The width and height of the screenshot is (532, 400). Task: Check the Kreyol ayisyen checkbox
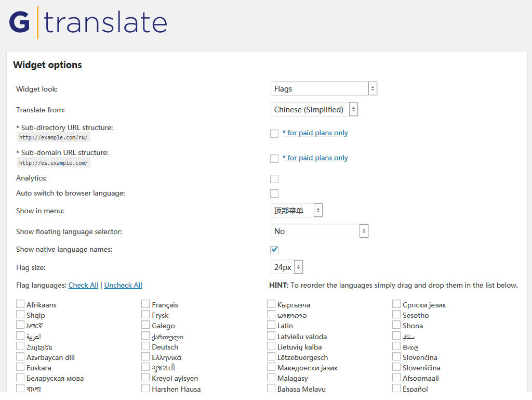[145, 378]
